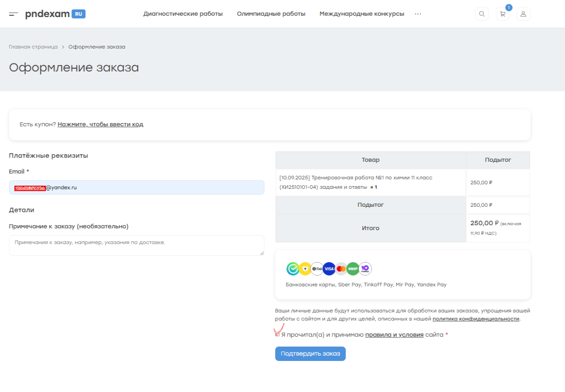Expand more navigation items via the ellipsis
The height and width of the screenshot is (392, 565).
point(418,14)
